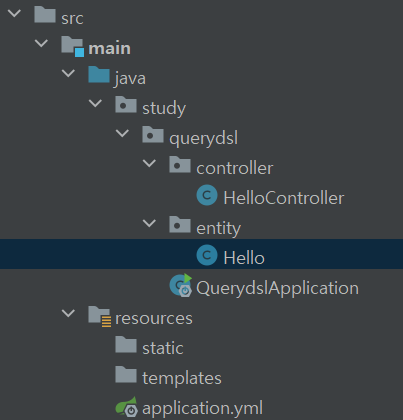Image resolution: width=403 pixels, height=420 pixels.
Task: Click the HelloController class icon
Action: coord(207,195)
